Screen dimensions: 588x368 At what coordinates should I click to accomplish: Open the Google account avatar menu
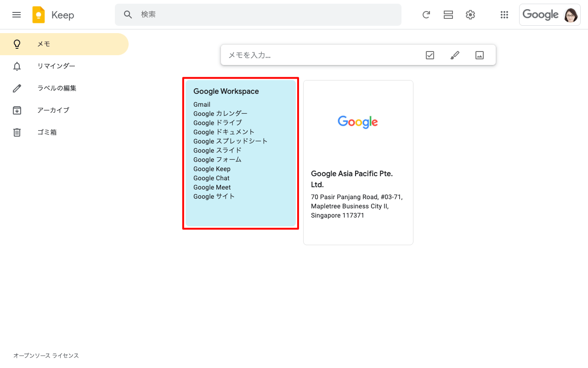pyautogui.click(x=571, y=15)
